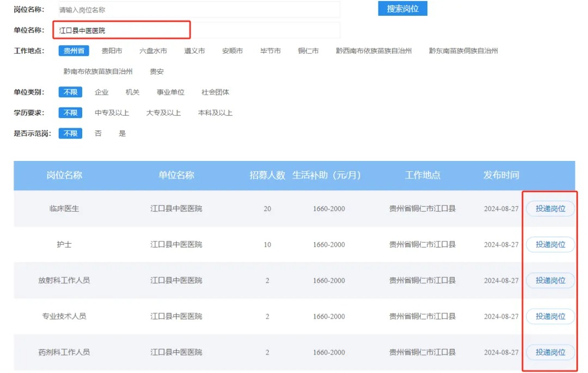588x373 pixels.
Task: Select 企业 under unit category
Action: click(x=101, y=92)
